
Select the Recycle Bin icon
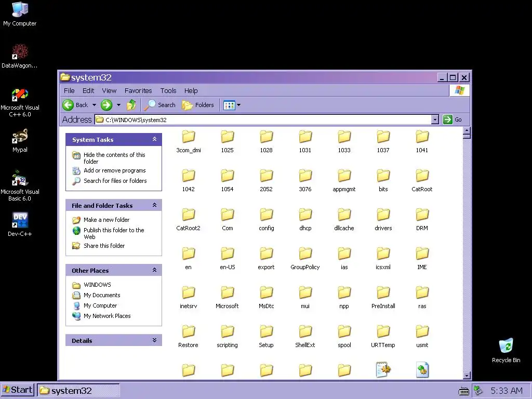coord(506,351)
